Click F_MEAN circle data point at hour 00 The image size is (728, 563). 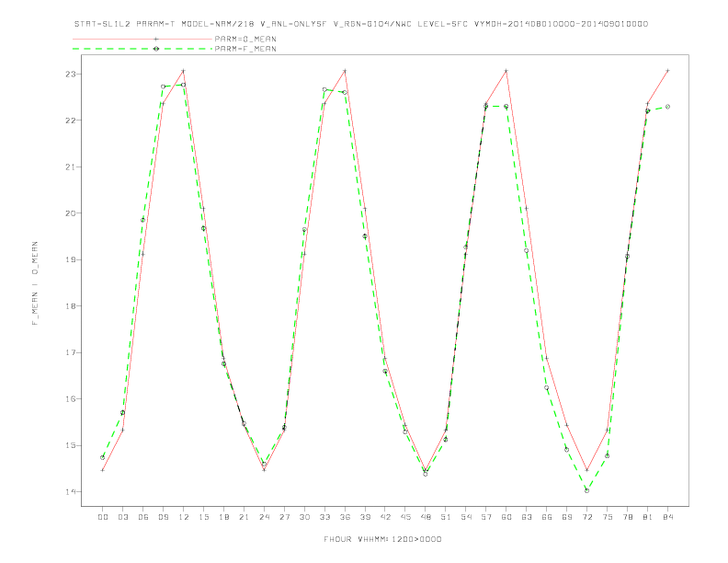pos(103,457)
